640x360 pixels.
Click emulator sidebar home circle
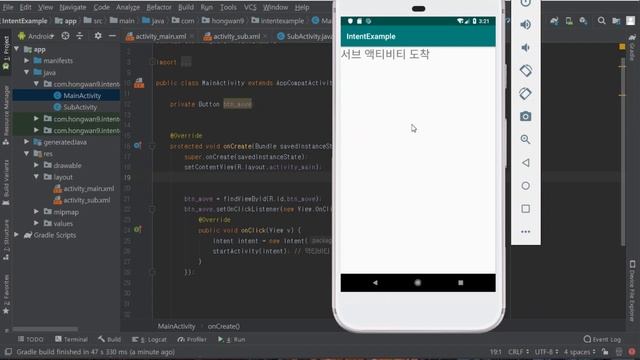click(525, 186)
